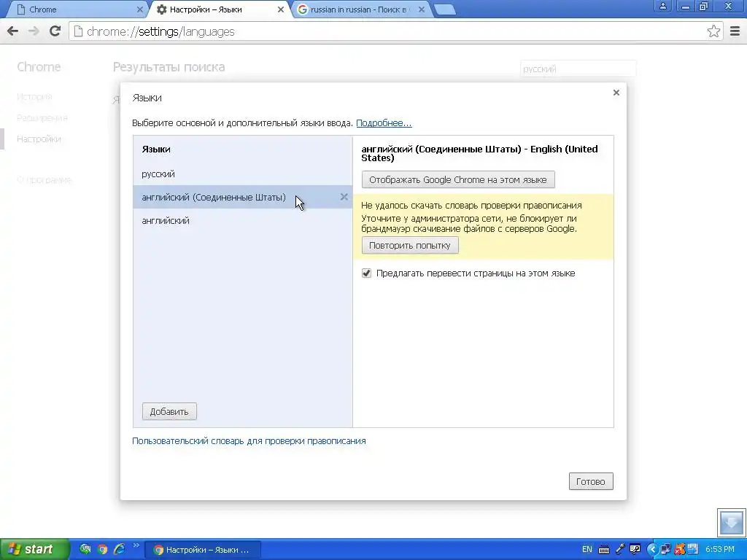Launch Internet Explorer from quick launch
Image resolution: width=747 pixels, height=560 pixels.
coord(119,549)
